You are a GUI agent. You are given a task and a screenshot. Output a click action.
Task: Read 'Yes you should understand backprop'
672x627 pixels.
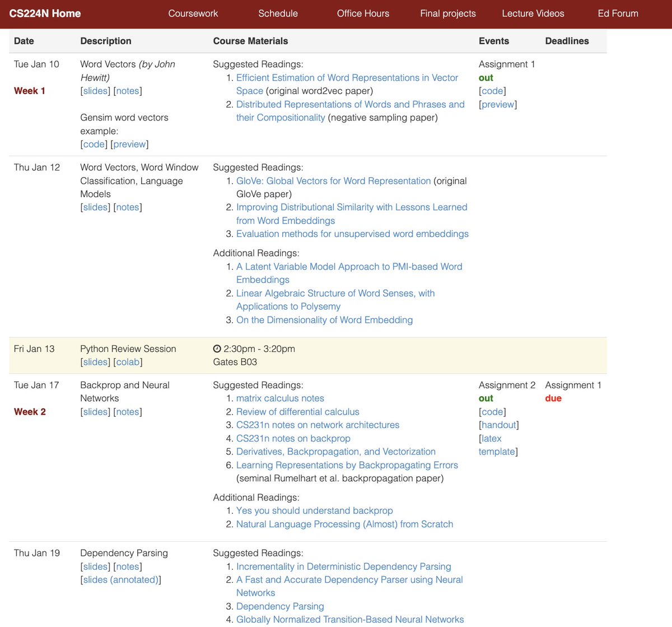tap(314, 510)
